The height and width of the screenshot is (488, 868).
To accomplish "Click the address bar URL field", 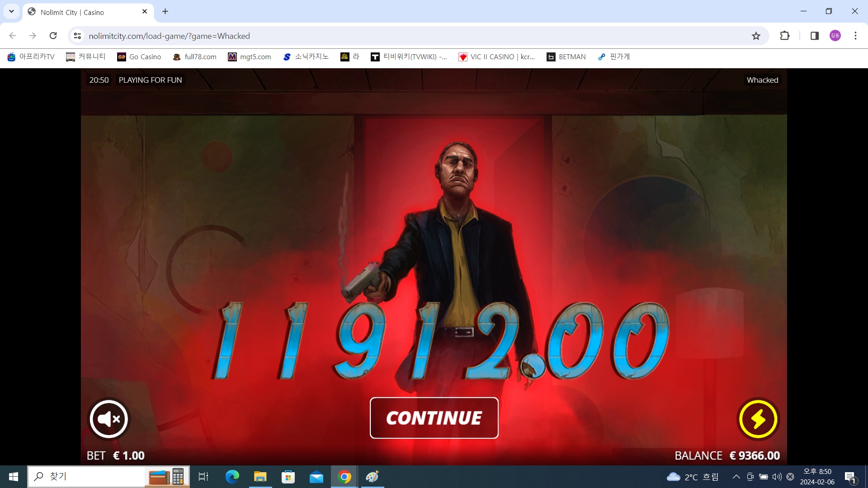I will [416, 36].
